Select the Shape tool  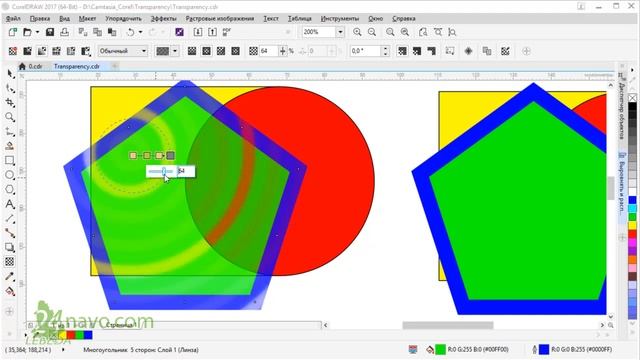pos(10,89)
